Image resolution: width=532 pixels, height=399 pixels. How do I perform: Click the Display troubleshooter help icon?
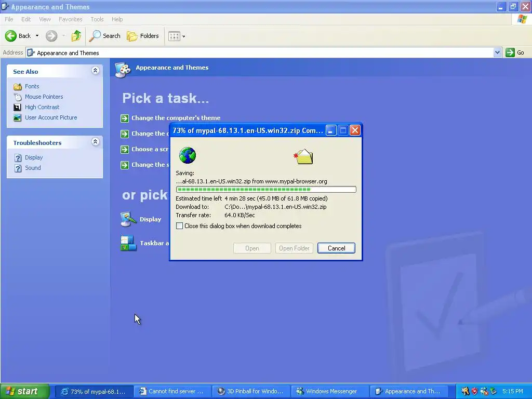pyautogui.click(x=18, y=158)
